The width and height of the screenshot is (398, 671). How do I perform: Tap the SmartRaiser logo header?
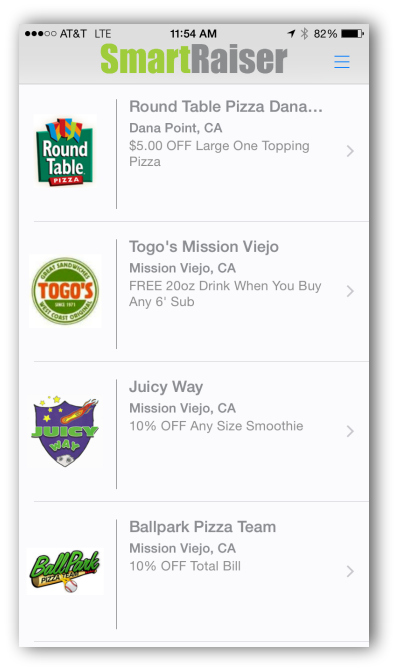(194, 59)
